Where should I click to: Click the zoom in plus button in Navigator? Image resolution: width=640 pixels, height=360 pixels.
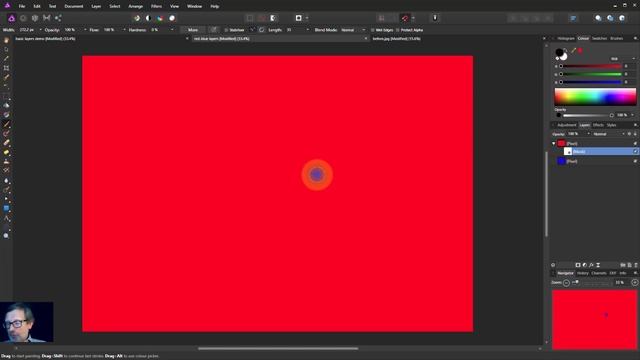pos(635,282)
